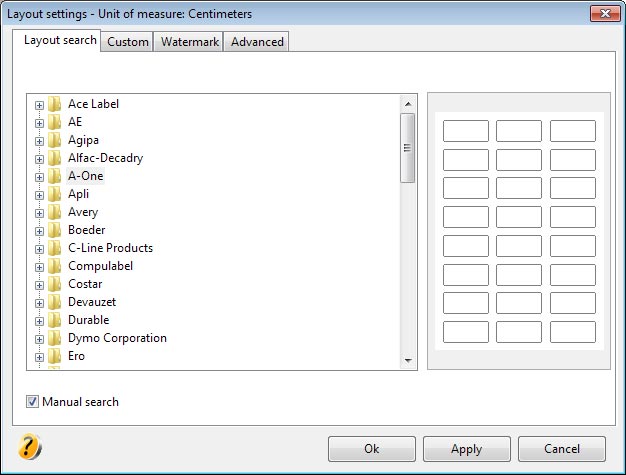This screenshot has width=626, height=475.
Task: Click the scroll down arrow of the list
Action: [x=408, y=360]
